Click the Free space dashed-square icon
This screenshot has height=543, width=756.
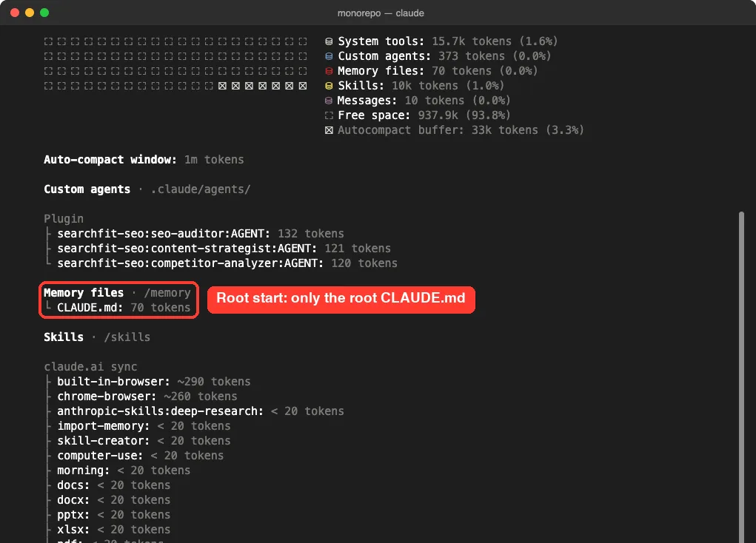pos(329,115)
